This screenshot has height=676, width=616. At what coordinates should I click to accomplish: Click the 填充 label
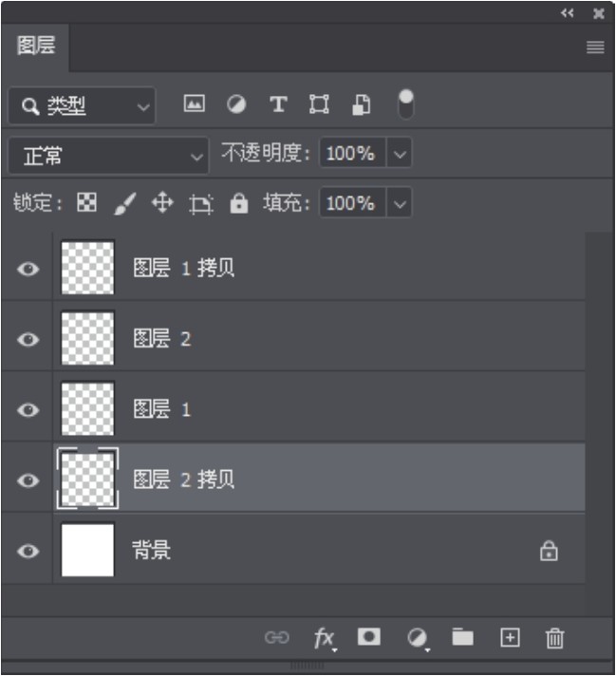pyautogui.click(x=286, y=202)
